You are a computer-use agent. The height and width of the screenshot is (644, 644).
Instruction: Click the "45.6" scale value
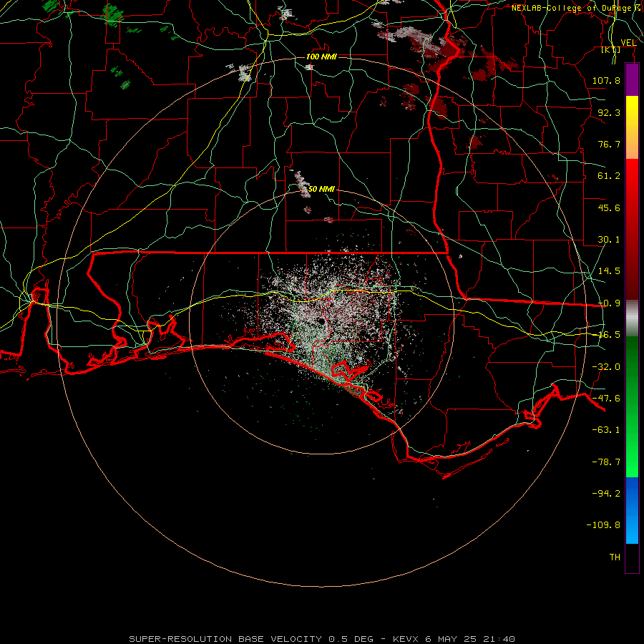609,208
